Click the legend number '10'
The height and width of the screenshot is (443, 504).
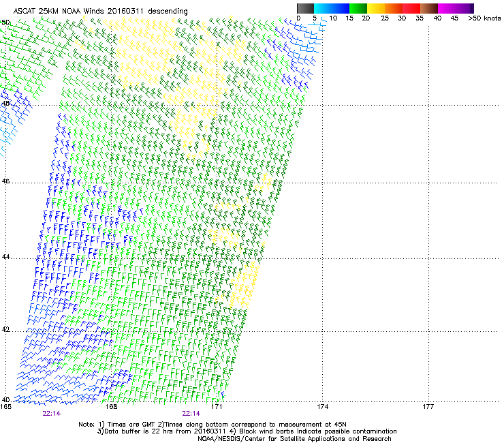333,18
